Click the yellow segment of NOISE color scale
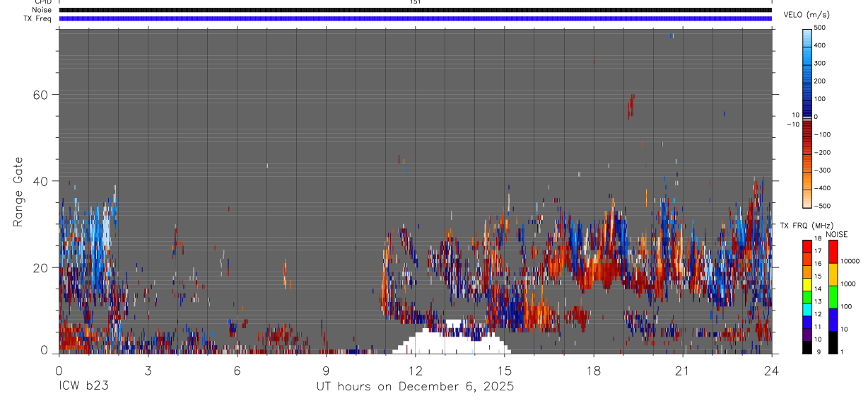868x401 pixels. coord(833,274)
